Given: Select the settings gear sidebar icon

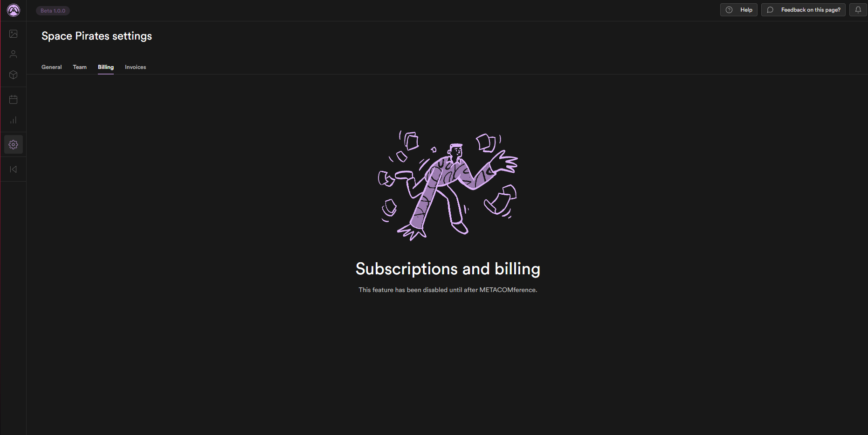Looking at the screenshot, I should point(14,144).
